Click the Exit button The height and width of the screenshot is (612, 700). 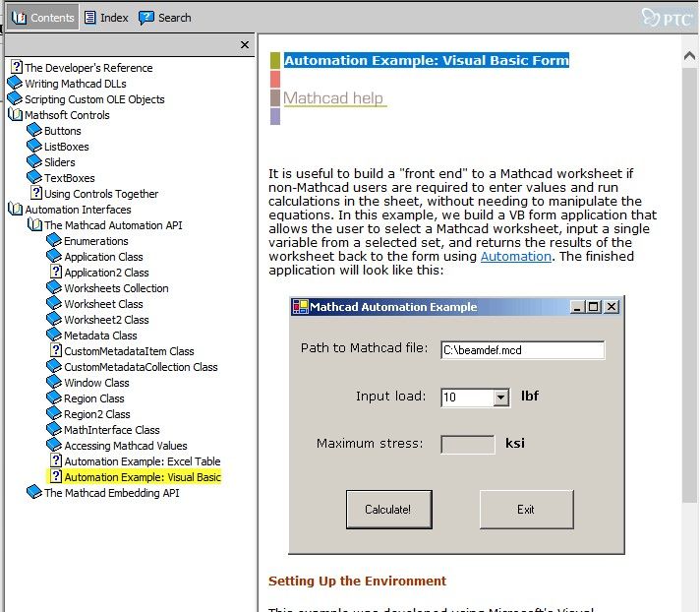pos(526,510)
